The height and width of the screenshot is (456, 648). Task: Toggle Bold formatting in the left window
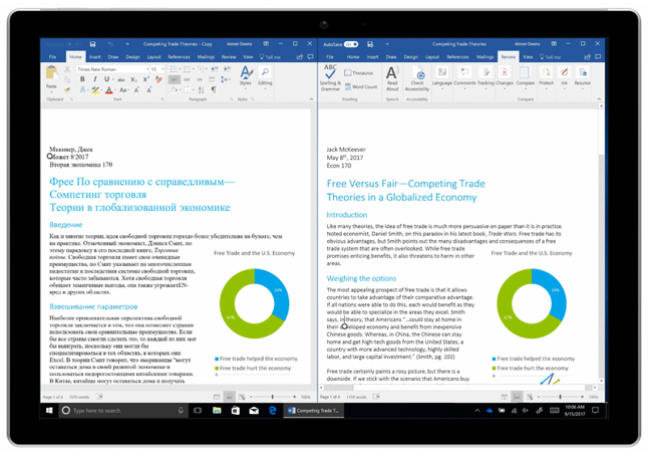pos(82,79)
